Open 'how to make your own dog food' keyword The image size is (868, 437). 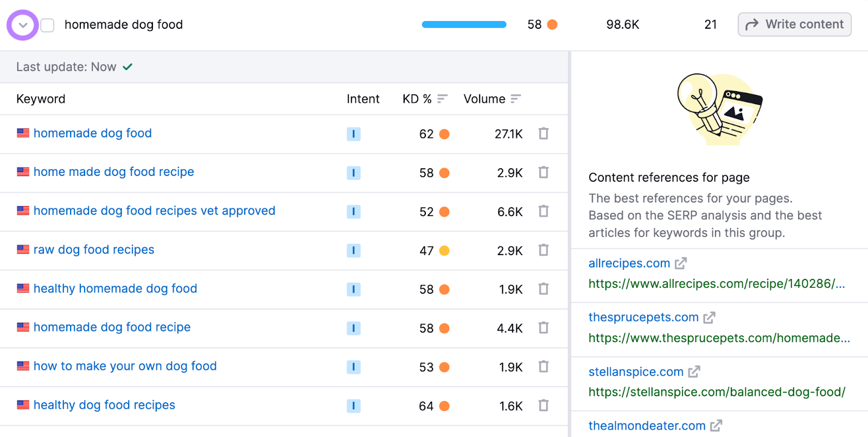(125, 366)
